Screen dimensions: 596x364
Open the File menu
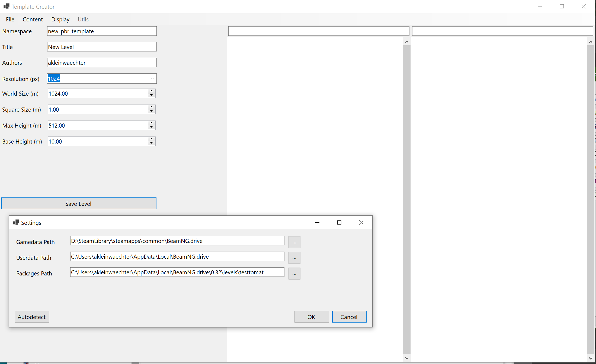pyautogui.click(x=10, y=19)
